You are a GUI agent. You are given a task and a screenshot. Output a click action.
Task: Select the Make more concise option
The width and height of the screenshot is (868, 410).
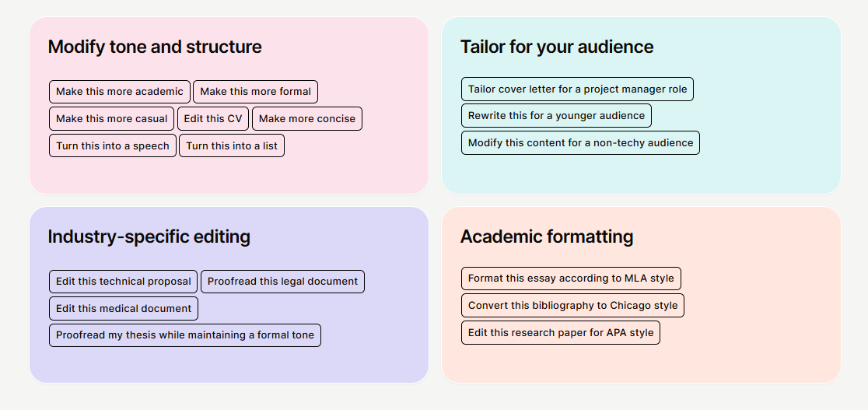(x=306, y=119)
